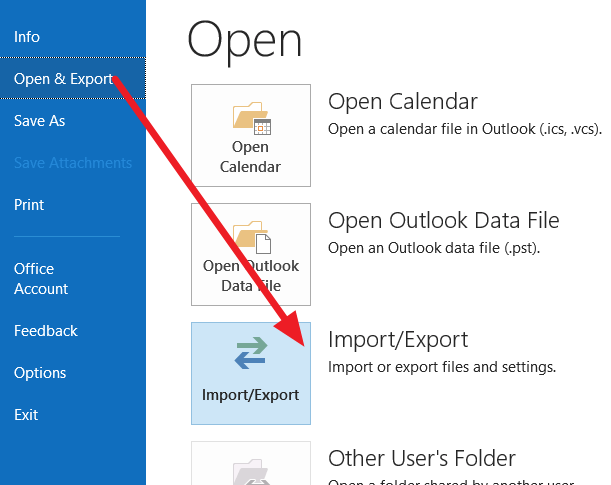Click the Open Outlook Data File heading
This screenshot has width=611, height=485.
pos(443,220)
